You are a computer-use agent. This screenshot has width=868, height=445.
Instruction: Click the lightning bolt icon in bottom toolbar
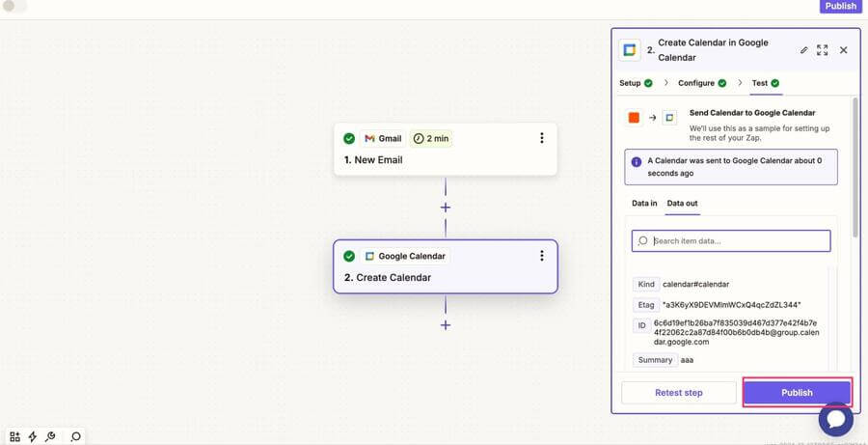(32, 436)
